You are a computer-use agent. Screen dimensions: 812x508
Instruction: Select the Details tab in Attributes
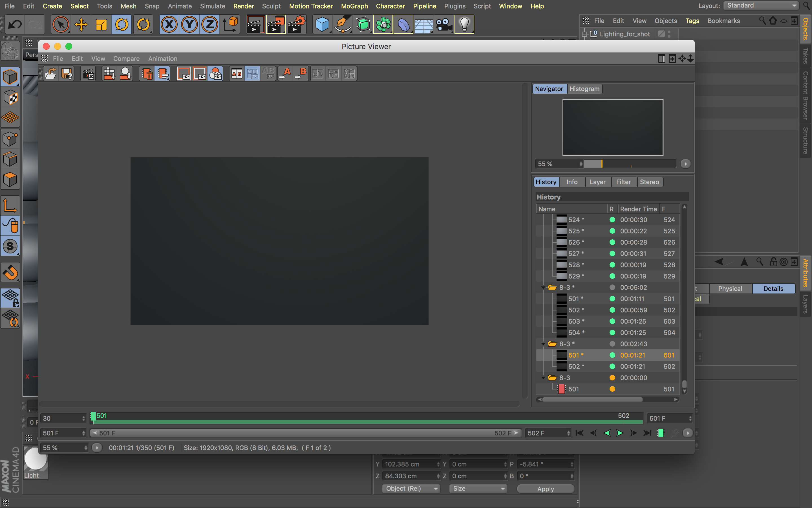[x=773, y=289]
